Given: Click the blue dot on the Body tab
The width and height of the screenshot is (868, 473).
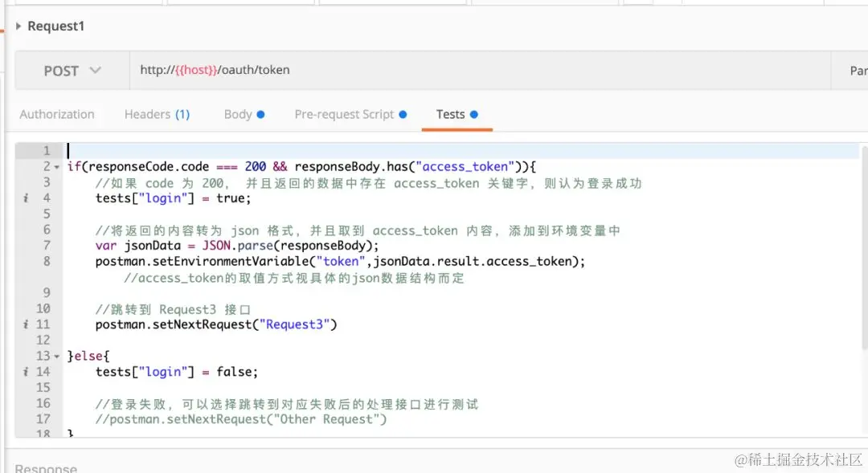Looking at the screenshot, I should 260,114.
